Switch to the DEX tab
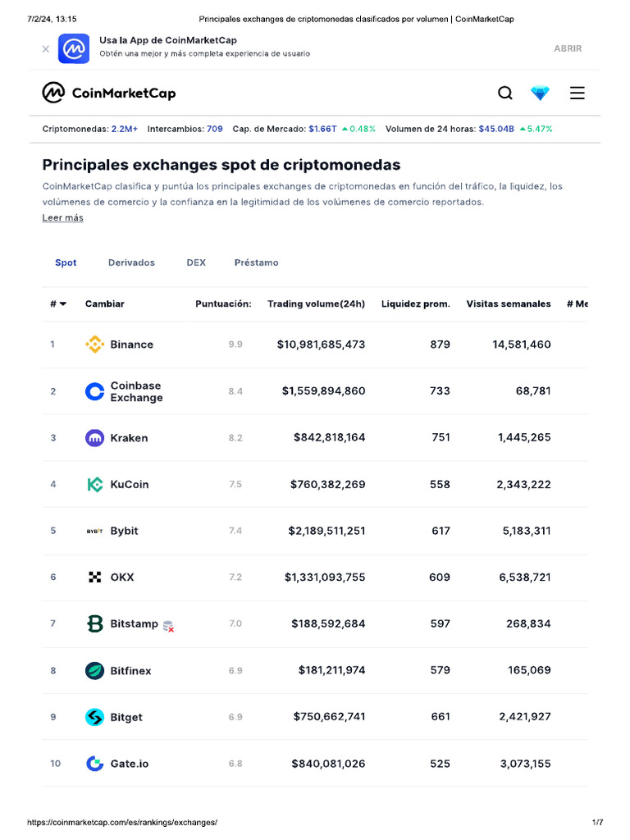Viewport: 630px width, 840px height. click(x=196, y=263)
